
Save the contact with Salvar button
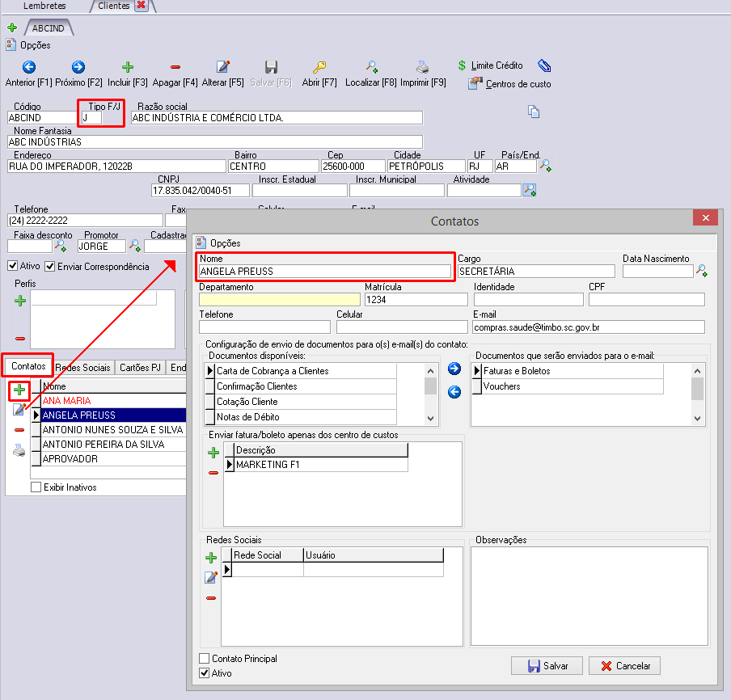click(x=547, y=666)
